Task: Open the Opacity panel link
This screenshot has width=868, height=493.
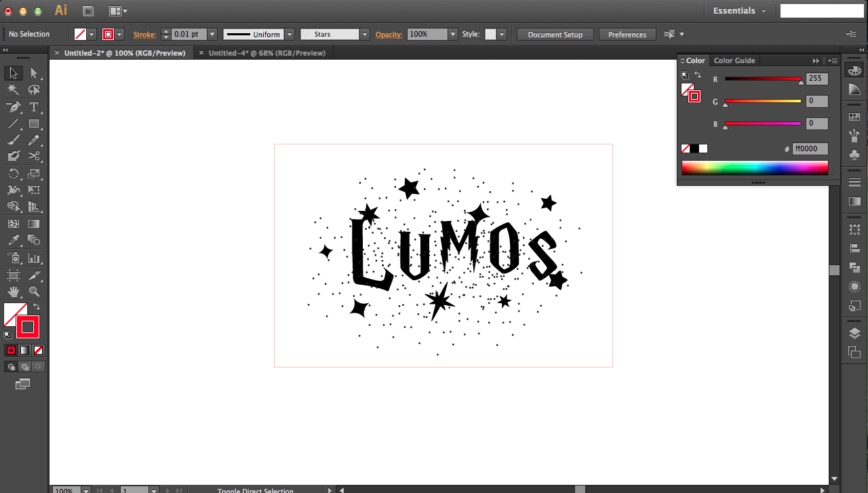Action: (389, 34)
